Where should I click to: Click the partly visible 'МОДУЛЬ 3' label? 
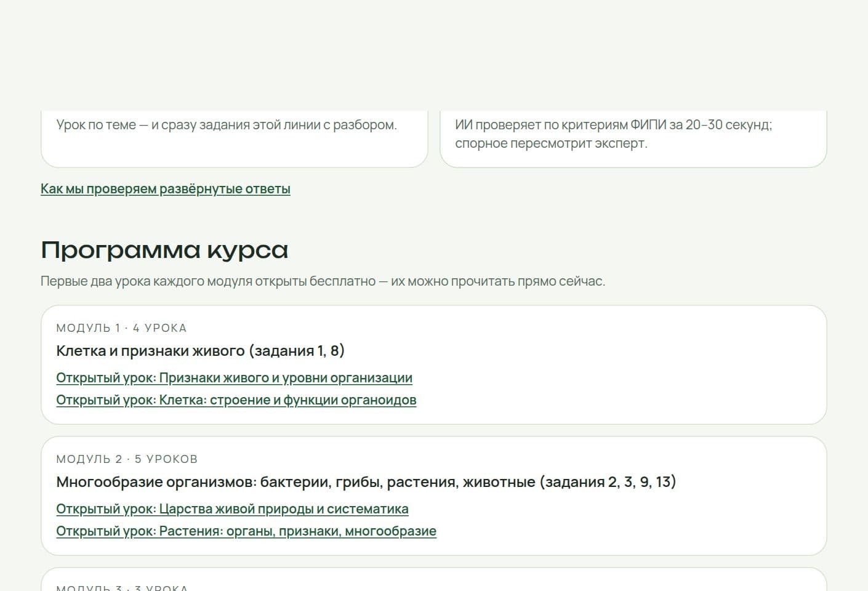(x=122, y=587)
